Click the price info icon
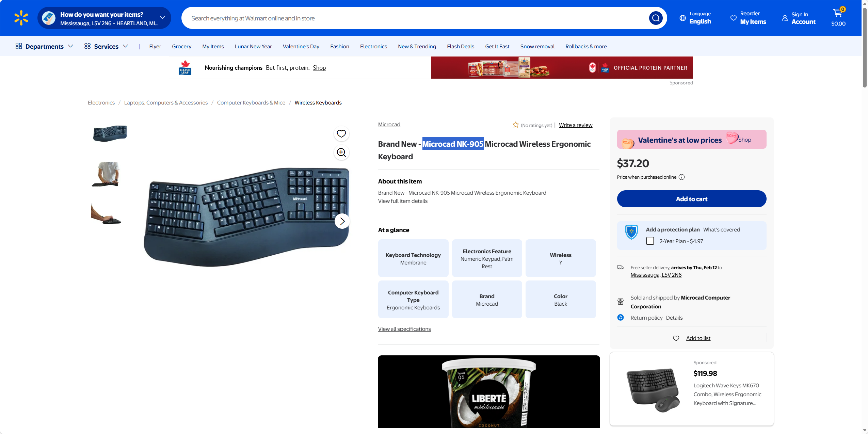 pyautogui.click(x=681, y=177)
